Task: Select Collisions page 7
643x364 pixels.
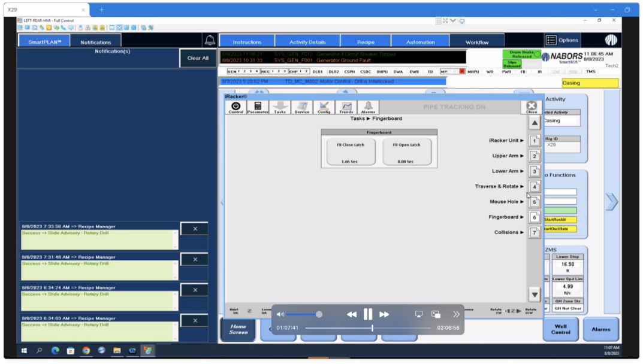Action: [535, 232]
